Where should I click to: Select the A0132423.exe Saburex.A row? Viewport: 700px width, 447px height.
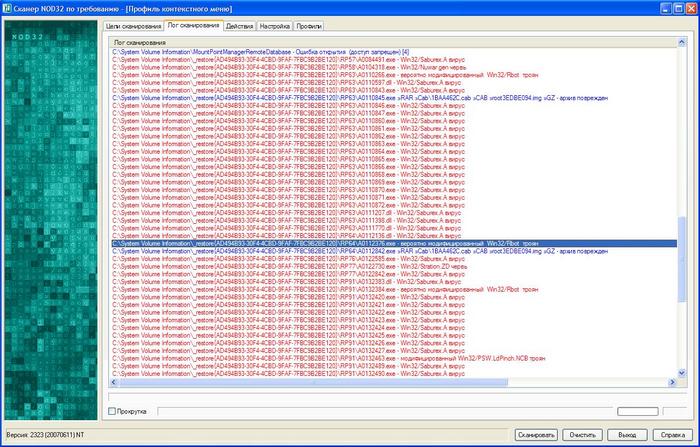tap(394, 320)
